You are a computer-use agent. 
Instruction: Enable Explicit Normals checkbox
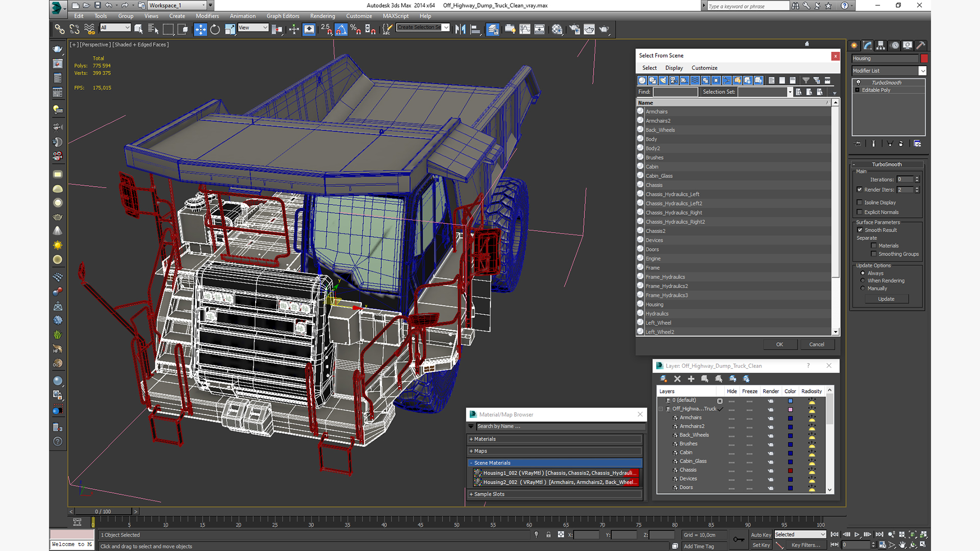pyautogui.click(x=860, y=212)
